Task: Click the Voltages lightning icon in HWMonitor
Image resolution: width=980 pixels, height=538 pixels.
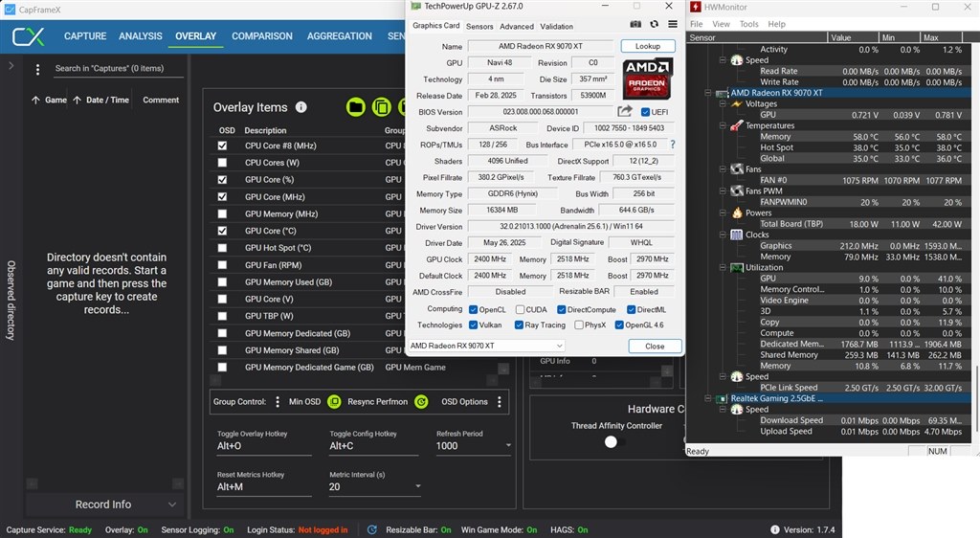Action: (x=737, y=103)
